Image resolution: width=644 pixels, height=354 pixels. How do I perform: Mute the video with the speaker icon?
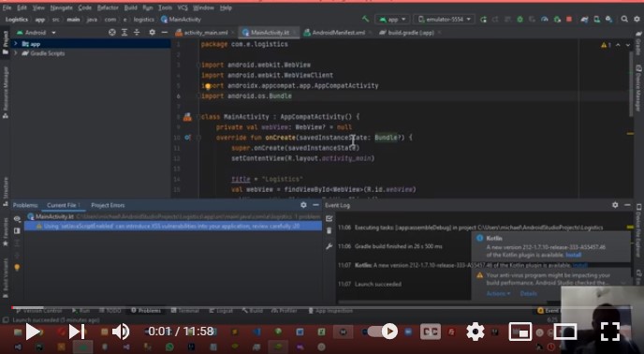121,332
